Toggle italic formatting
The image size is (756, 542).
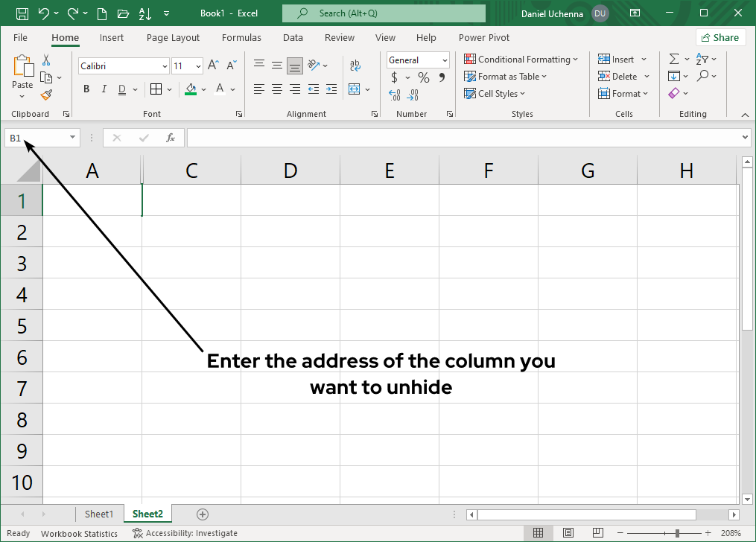point(104,89)
